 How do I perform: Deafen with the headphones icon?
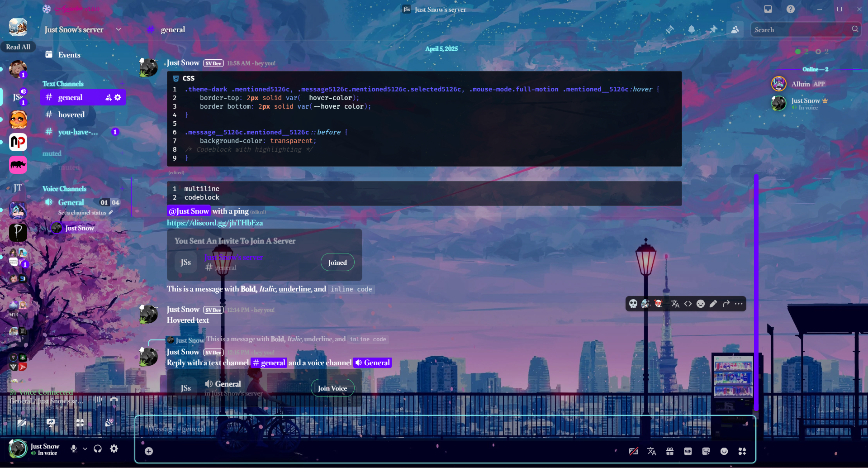(x=98, y=449)
